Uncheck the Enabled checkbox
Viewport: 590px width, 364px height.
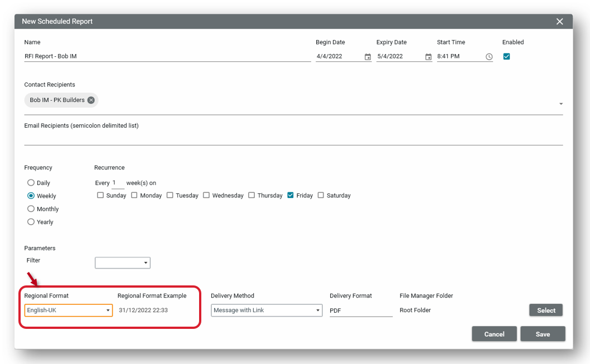(506, 56)
